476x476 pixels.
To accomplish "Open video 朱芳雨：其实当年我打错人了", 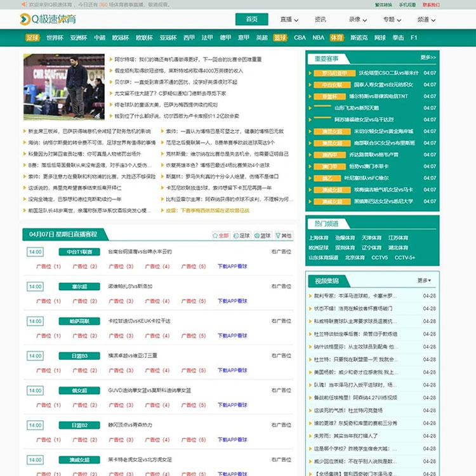I will tap(346, 436).
